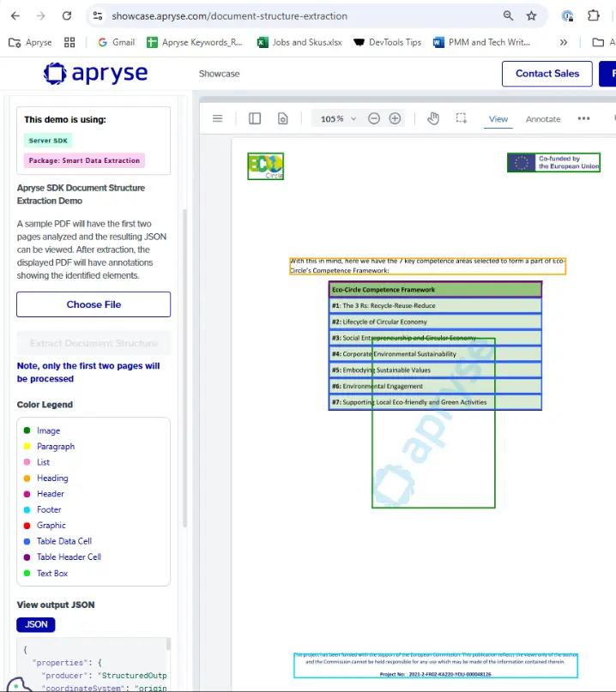The width and height of the screenshot is (616, 692).
Task: Show more bookmarks with chevron
Action: click(x=564, y=42)
